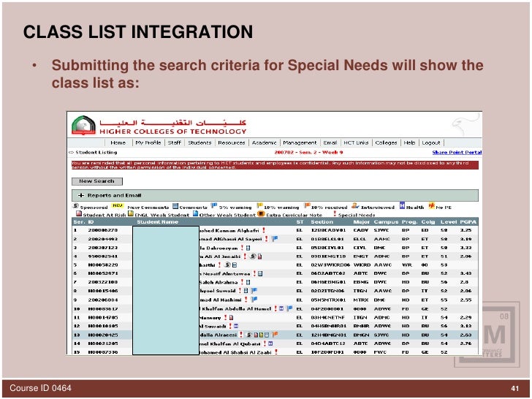Click the Campus column header
The width and height of the screenshot is (532, 399).
386,222
